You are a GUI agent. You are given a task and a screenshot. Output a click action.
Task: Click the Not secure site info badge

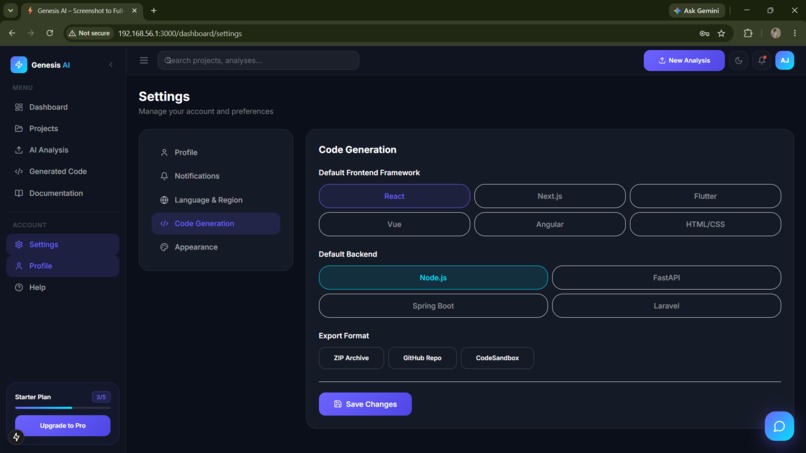(89, 33)
